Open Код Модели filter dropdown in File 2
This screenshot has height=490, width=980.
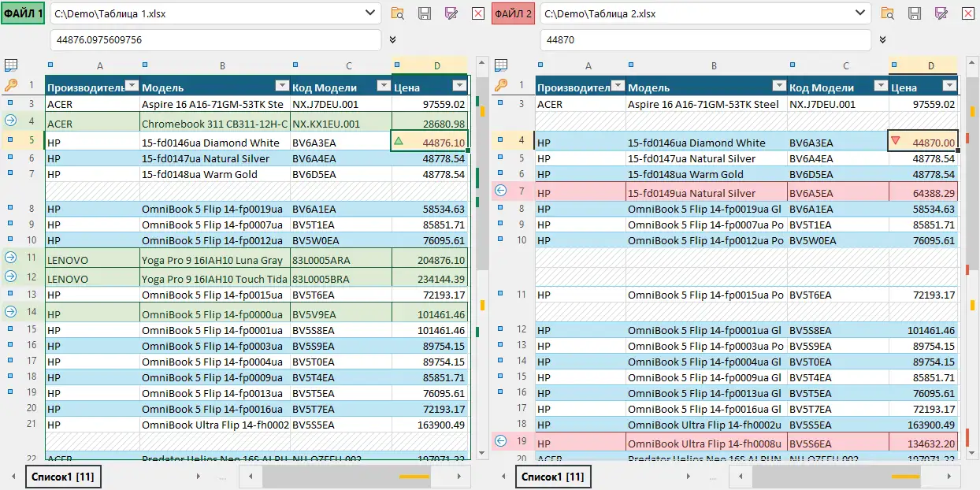click(882, 86)
